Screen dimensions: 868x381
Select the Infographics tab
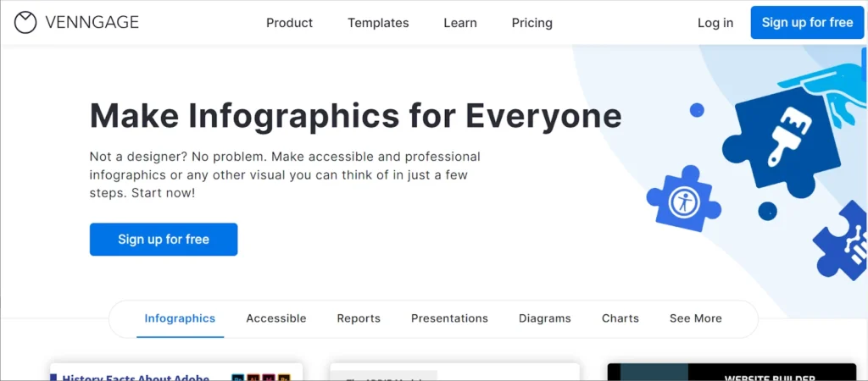[180, 318]
